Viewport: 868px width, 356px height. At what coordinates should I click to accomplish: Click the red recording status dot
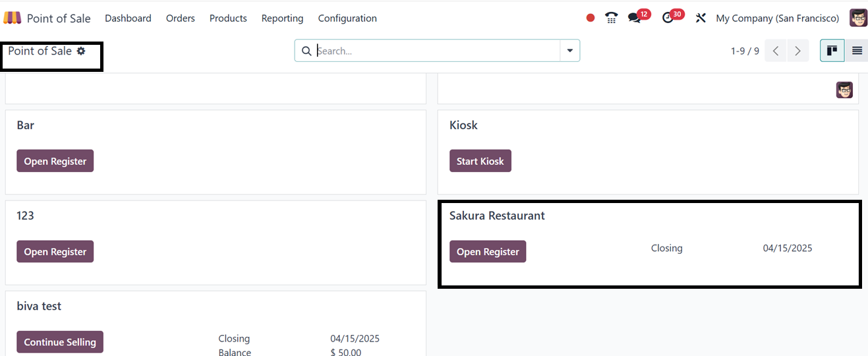(591, 18)
